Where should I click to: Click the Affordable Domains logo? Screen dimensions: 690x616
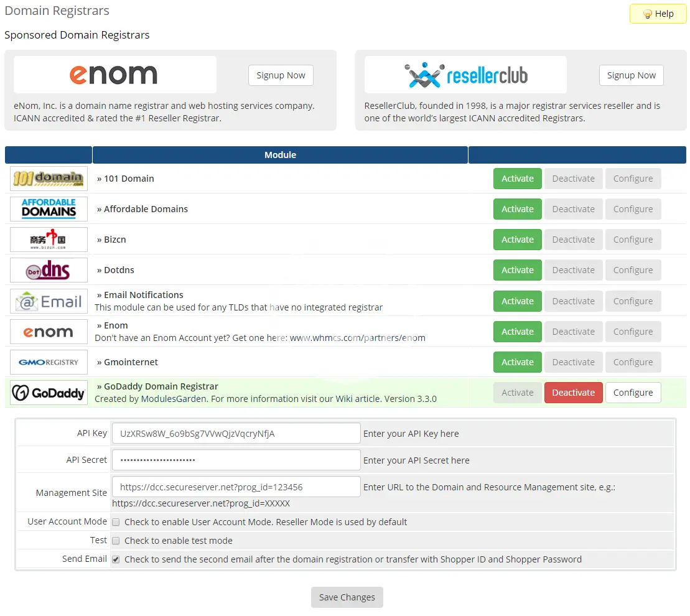pos(49,209)
